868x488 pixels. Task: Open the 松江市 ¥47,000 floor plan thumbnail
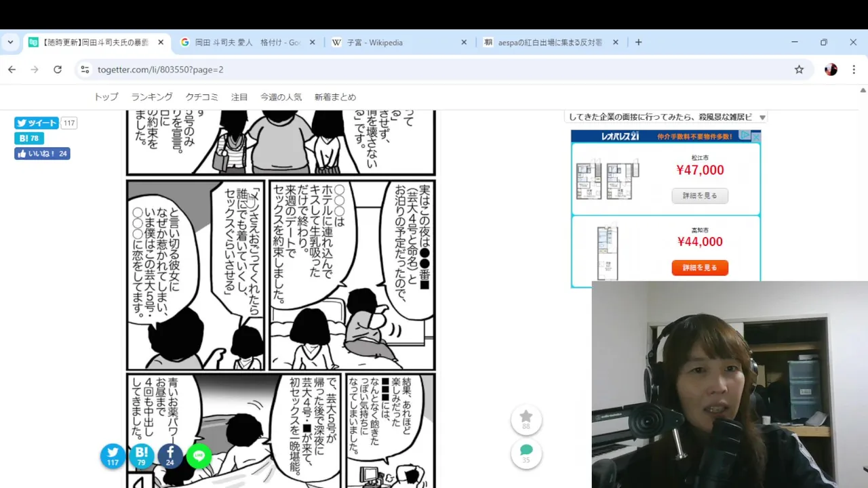pos(607,180)
